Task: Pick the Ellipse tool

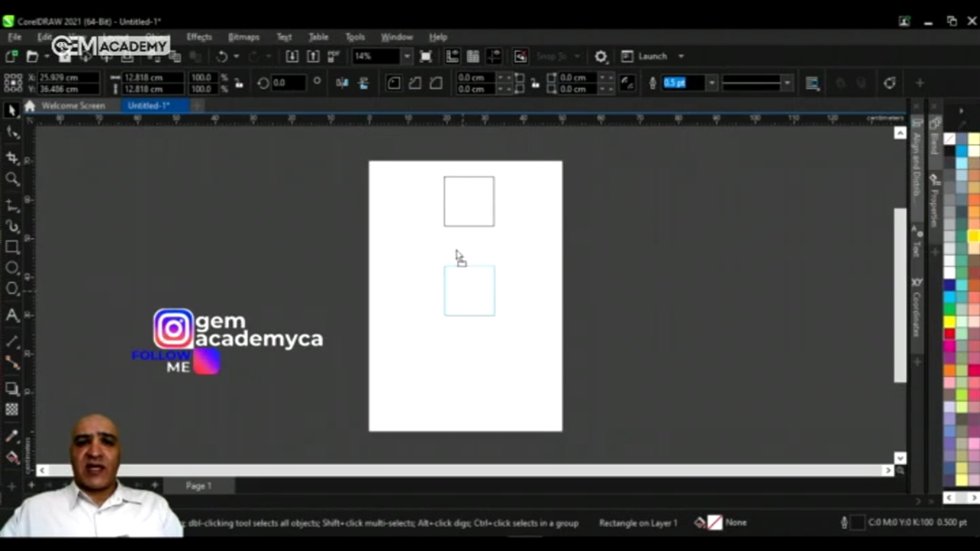Action: click(x=12, y=268)
